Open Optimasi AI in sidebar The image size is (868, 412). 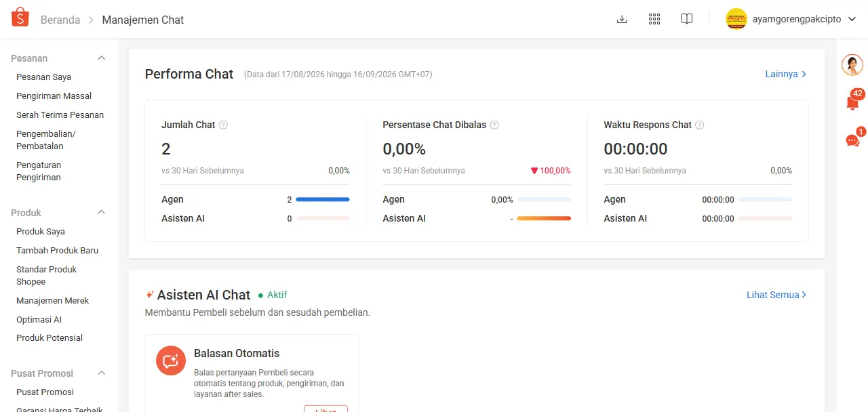pyautogui.click(x=39, y=320)
